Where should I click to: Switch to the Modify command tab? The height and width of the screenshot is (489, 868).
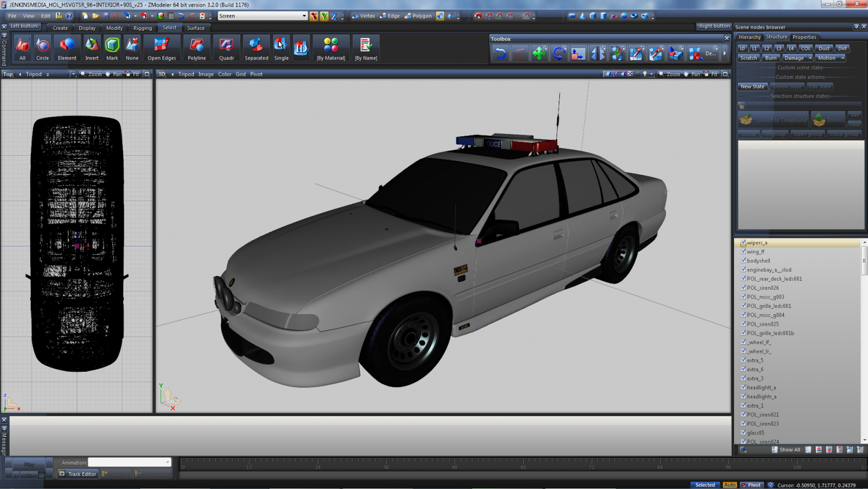point(114,28)
